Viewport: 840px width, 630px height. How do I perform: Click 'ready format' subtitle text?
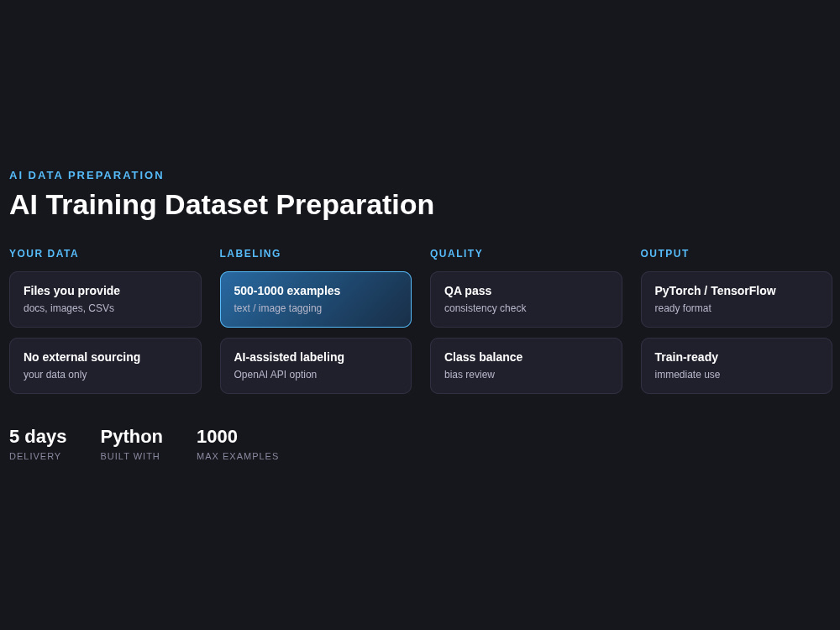(683, 308)
